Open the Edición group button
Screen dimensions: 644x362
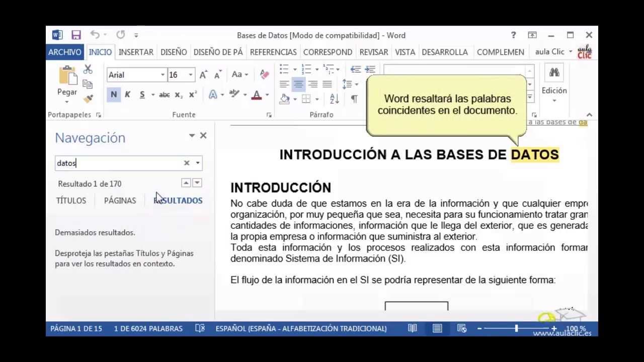tap(554, 84)
